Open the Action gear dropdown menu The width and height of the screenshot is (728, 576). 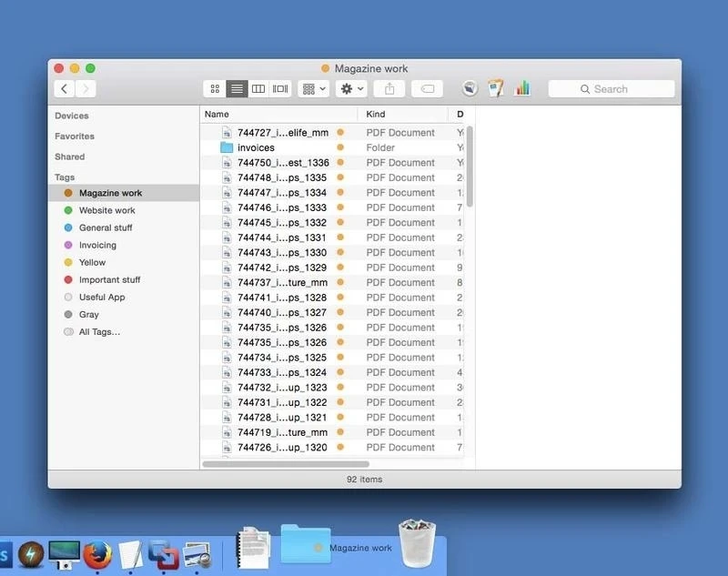point(351,89)
